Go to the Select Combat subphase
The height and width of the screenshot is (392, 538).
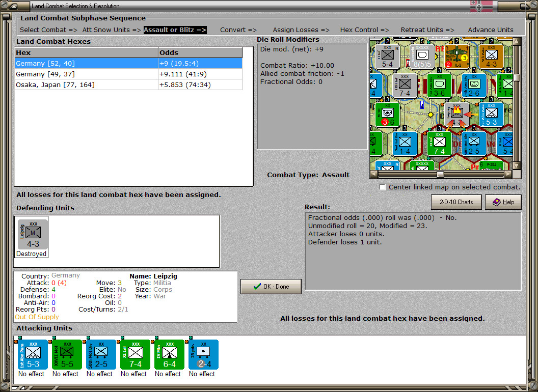click(48, 30)
